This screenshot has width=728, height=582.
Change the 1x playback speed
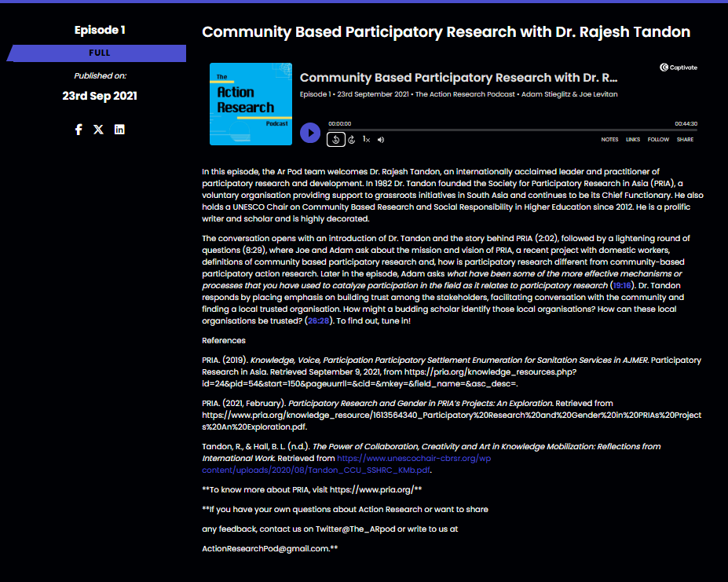pos(366,139)
